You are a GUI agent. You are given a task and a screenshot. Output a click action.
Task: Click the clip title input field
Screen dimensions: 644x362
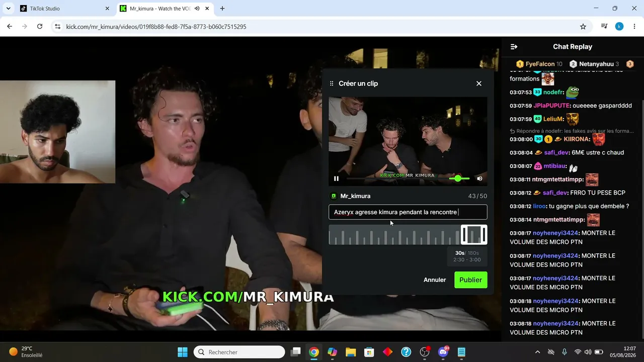pos(408,212)
